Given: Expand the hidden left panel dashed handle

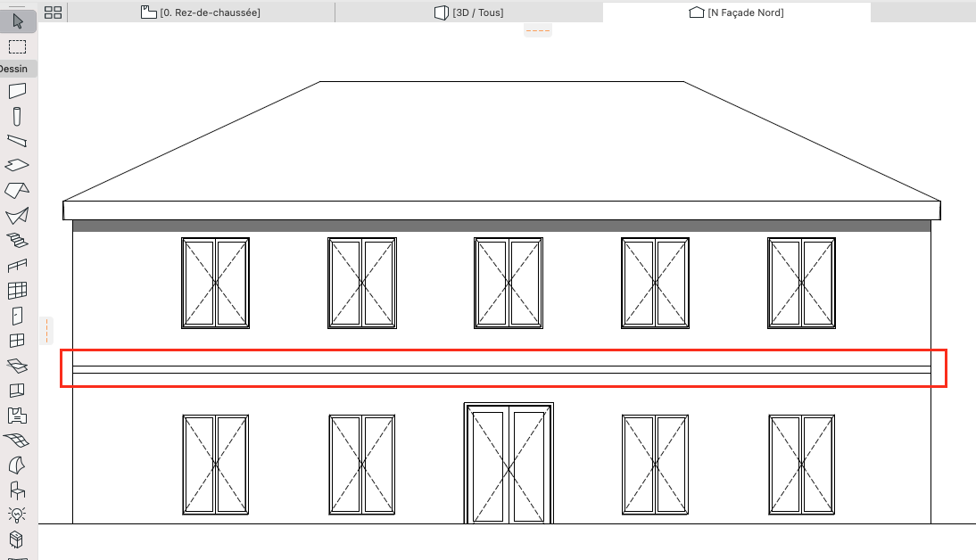Looking at the screenshot, I should click(x=46, y=331).
